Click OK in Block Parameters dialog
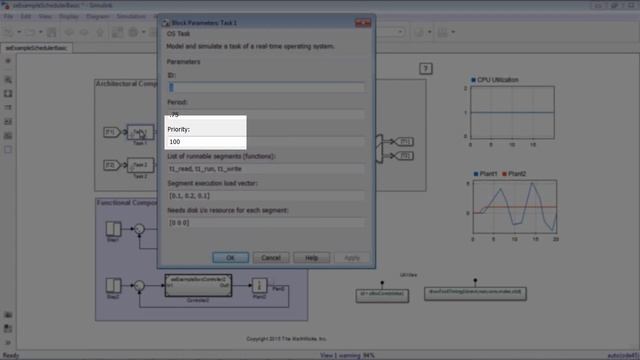 pyautogui.click(x=230, y=258)
